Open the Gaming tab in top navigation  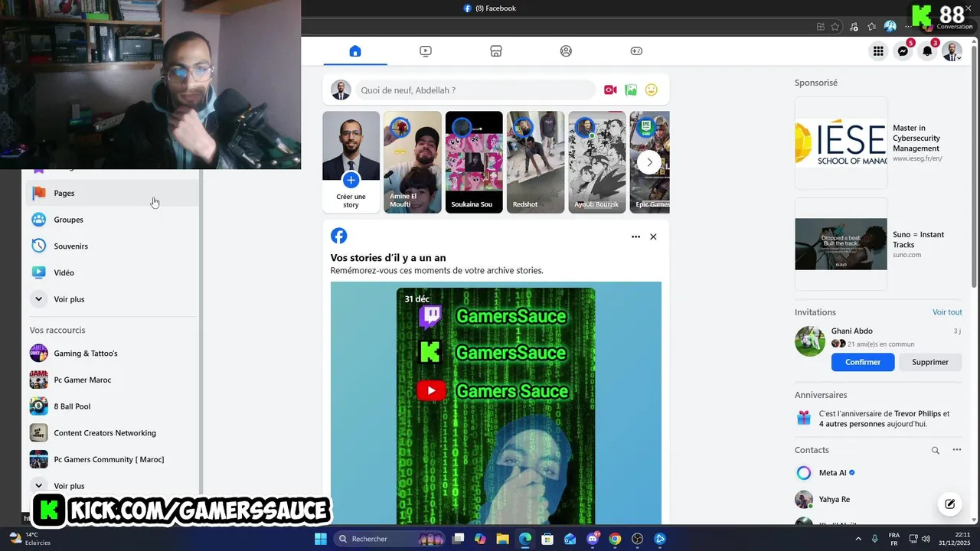point(636,51)
